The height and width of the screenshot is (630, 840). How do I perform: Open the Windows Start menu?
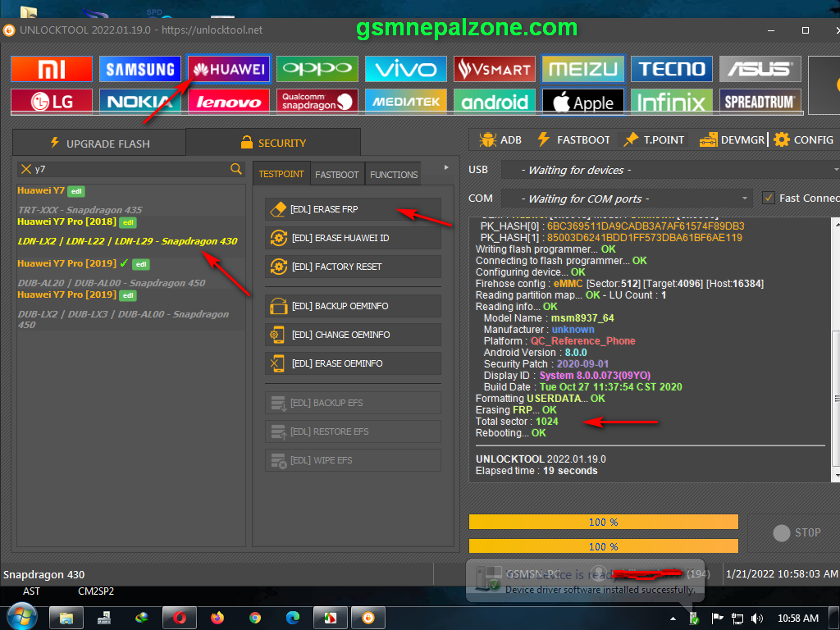(x=21, y=617)
